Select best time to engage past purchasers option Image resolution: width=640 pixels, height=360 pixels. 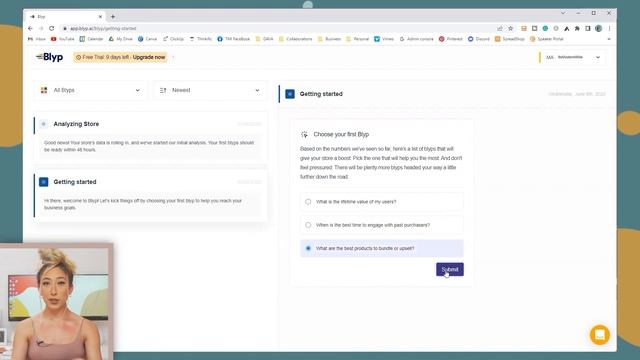[382, 225]
